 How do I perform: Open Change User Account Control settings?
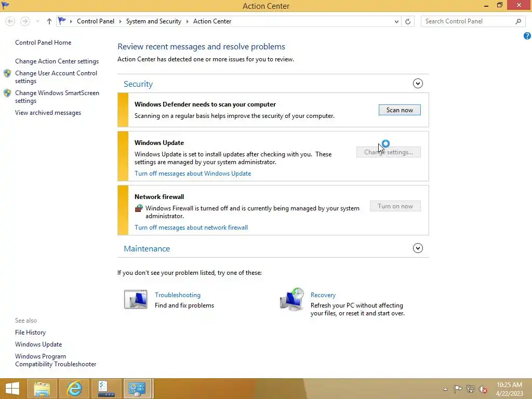56,77
